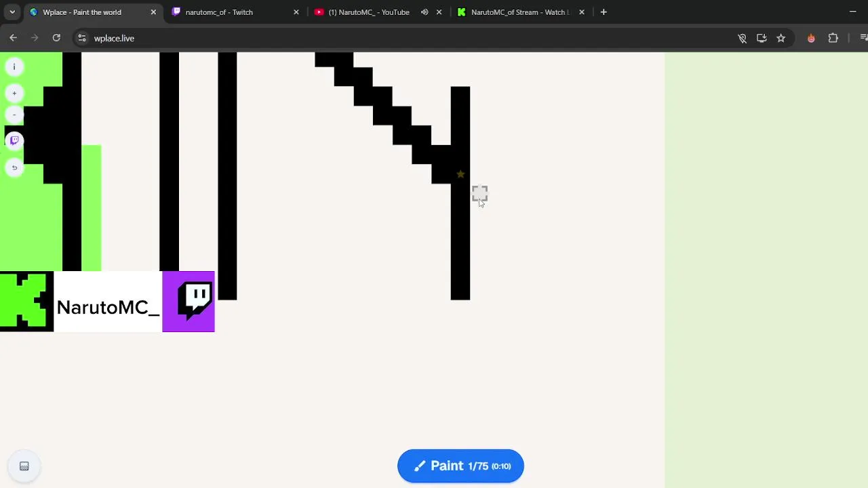
Task: Open the Wplace info button
Action: [14, 66]
